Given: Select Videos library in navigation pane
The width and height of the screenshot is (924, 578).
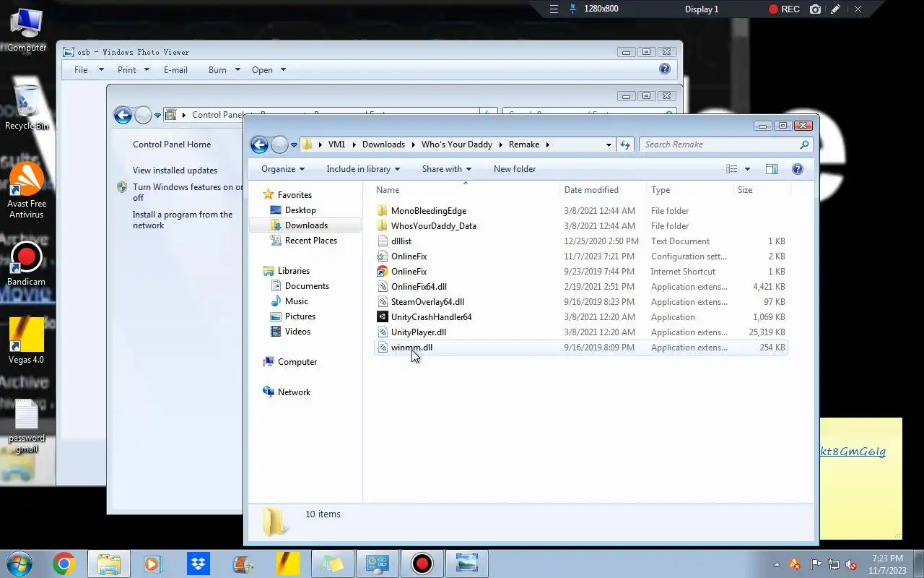Looking at the screenshot, I should coord(297,332).
